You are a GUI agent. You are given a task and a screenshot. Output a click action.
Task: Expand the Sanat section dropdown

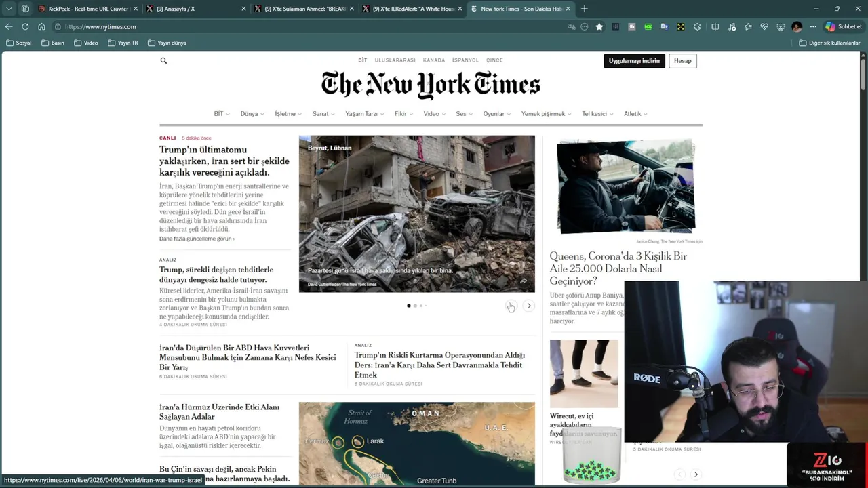323,114
